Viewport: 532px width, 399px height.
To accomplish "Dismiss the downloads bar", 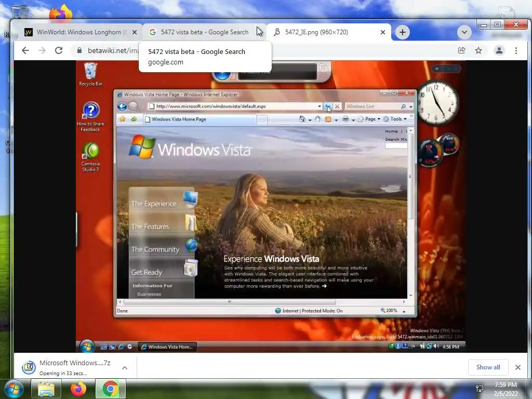I will pos(518,367).
